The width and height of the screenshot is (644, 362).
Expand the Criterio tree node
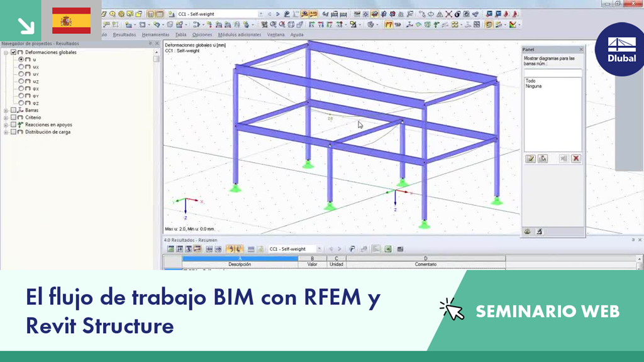point(6,118)
